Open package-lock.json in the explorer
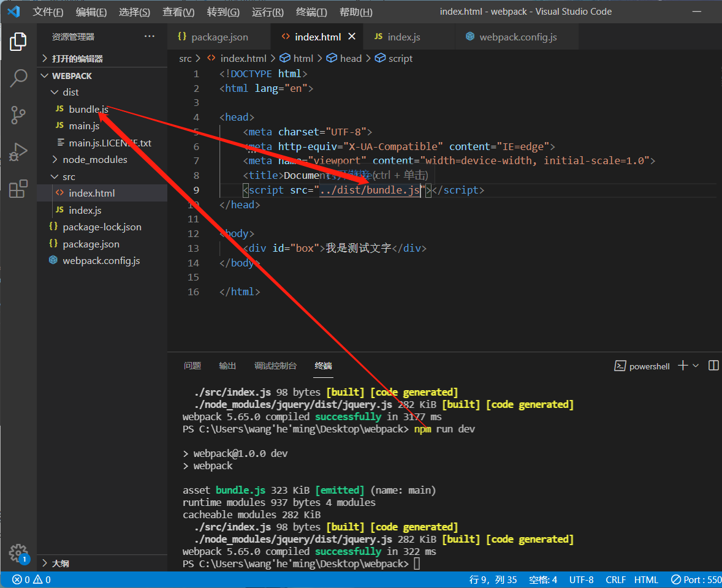 [102, 227]
